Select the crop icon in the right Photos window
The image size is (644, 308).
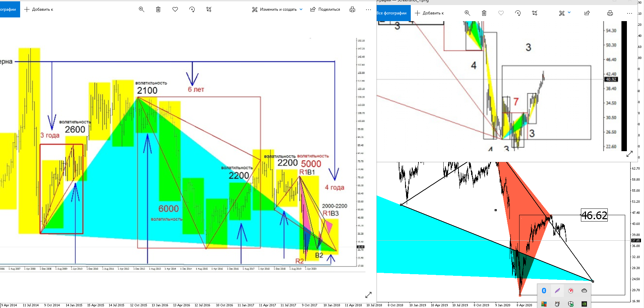click(x=535, y=13)
